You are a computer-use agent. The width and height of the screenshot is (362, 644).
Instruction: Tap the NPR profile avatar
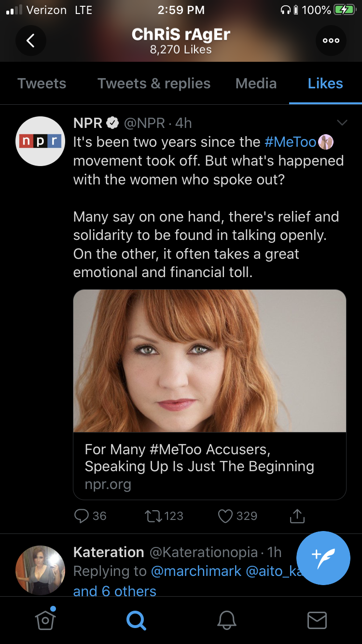point(41,141)
